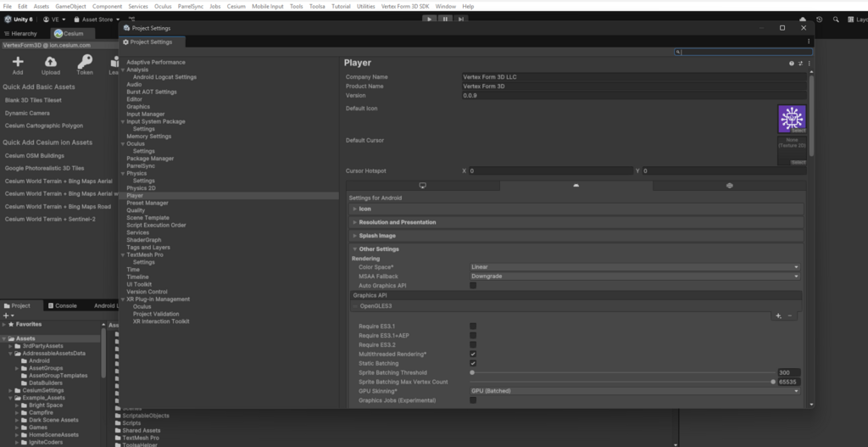The width and height of the screenshot is (868, 447).
Task: Click the Cesium Upload cloud icon
Action: click(x=51, y=62)
